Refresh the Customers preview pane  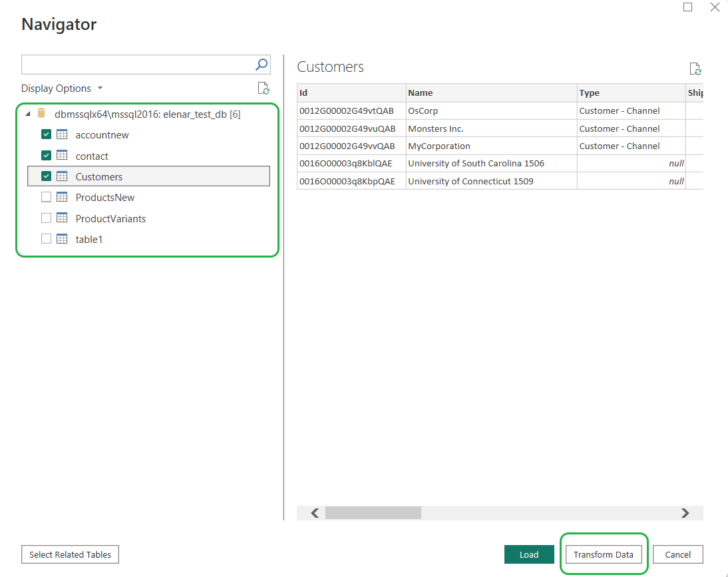pos(695,69)
